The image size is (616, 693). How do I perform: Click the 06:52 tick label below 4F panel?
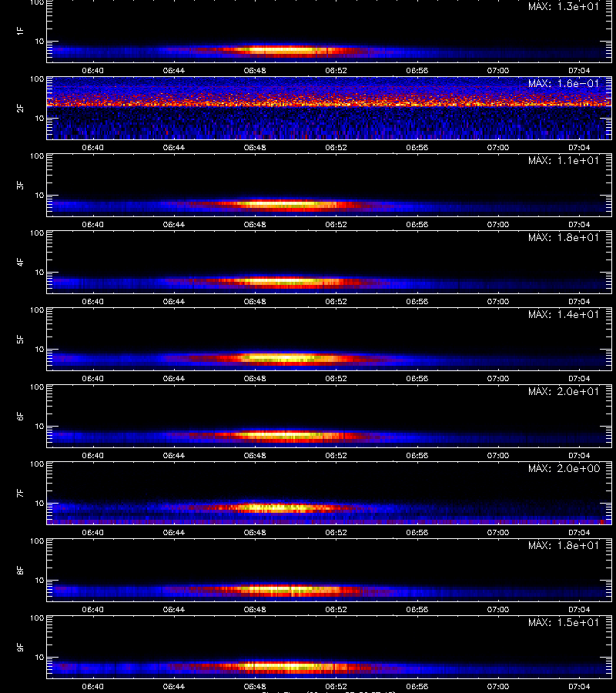coord(336,301)
